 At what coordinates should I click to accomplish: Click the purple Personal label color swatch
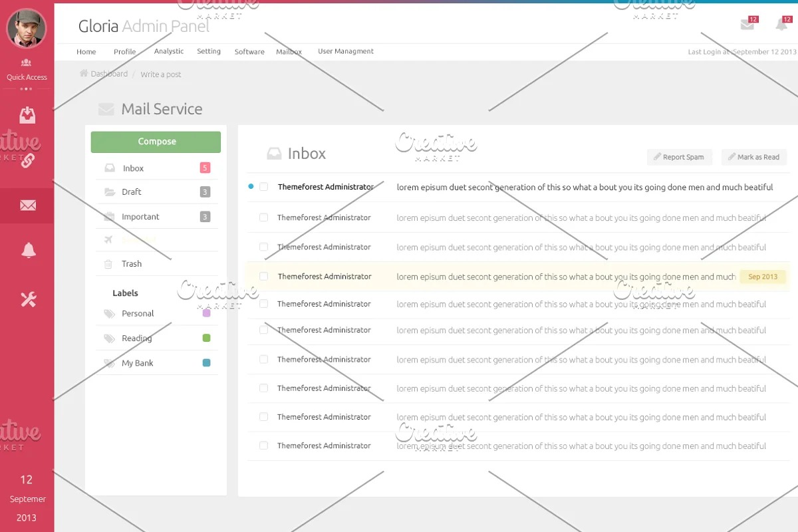[206, 313]
